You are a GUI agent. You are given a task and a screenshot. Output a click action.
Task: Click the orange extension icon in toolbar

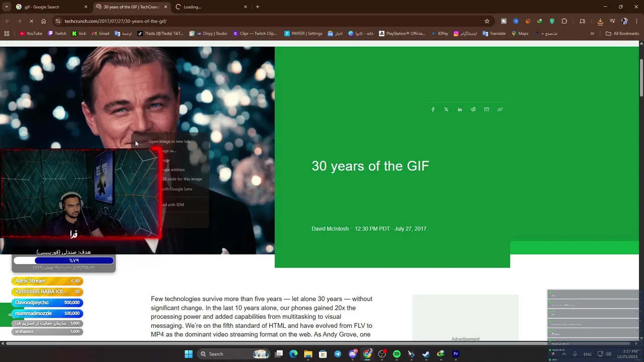tap(528, 21)
